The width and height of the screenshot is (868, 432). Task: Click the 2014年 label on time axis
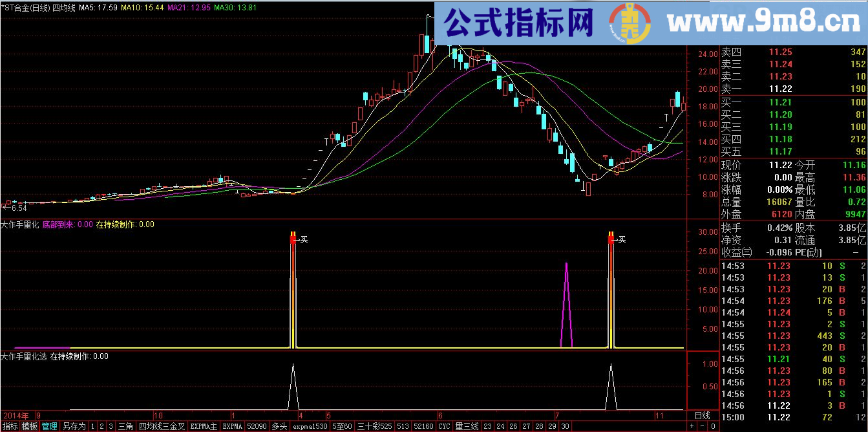point(16,415)
